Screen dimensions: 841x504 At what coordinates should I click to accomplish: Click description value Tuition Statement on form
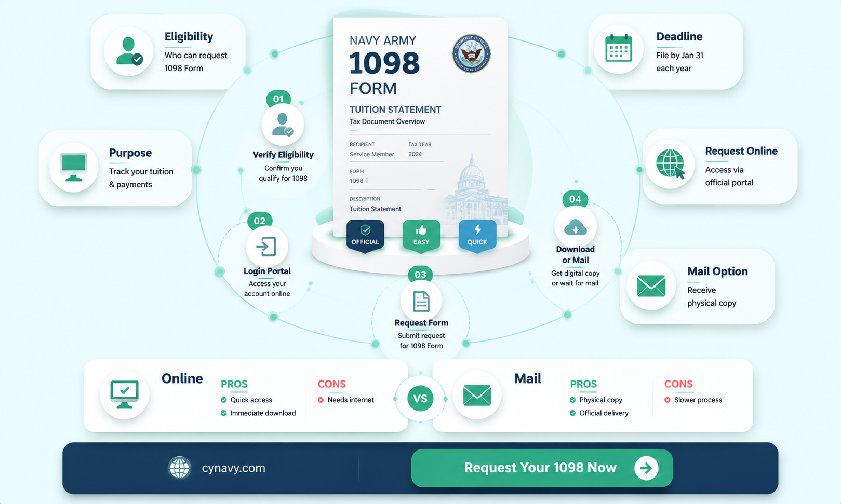click(375, 209)
